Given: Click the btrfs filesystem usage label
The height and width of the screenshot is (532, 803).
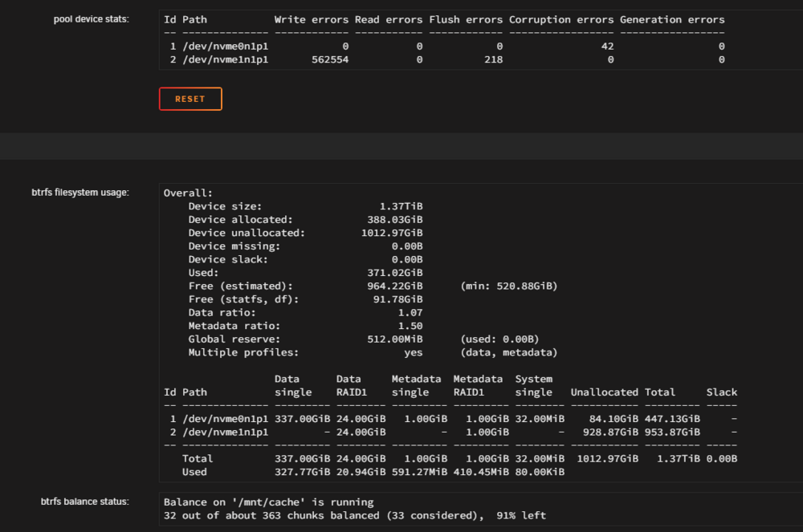Looking at the screenshot, I should [80, 193].
